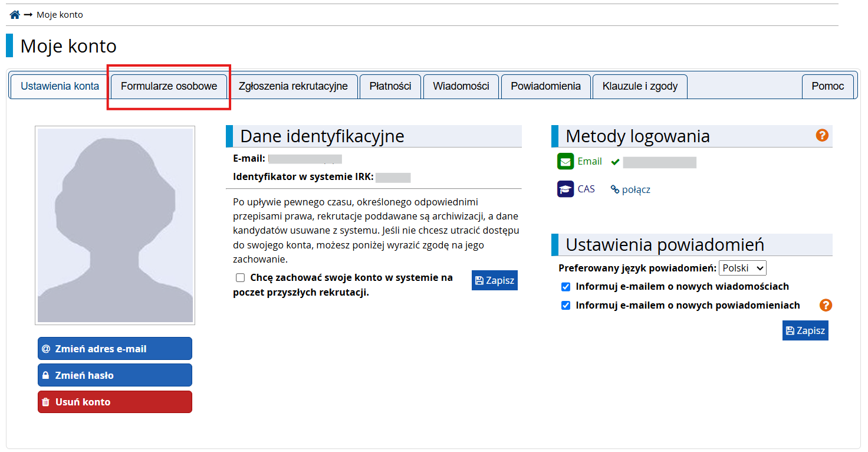This screenshot has height=452, width=868.
Task: Click Zapisz under Ustawienia powiadomień
Action: [805, 330]
